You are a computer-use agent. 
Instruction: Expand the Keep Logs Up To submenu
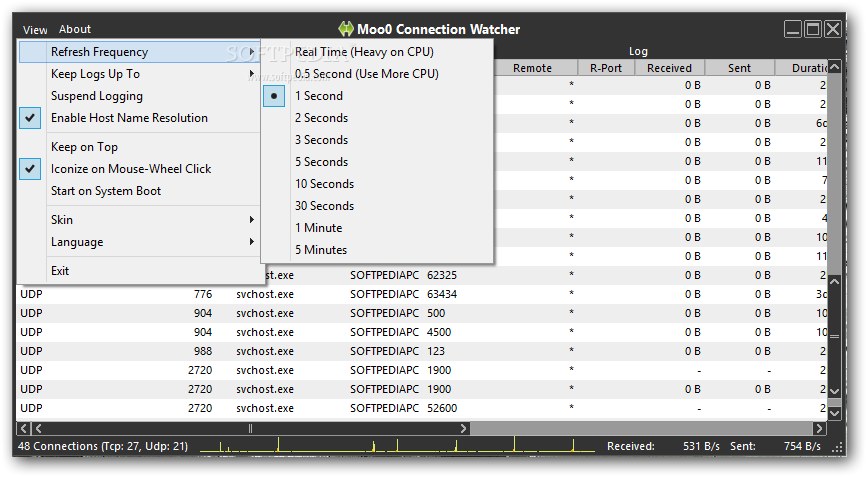[x=139, y=74]
